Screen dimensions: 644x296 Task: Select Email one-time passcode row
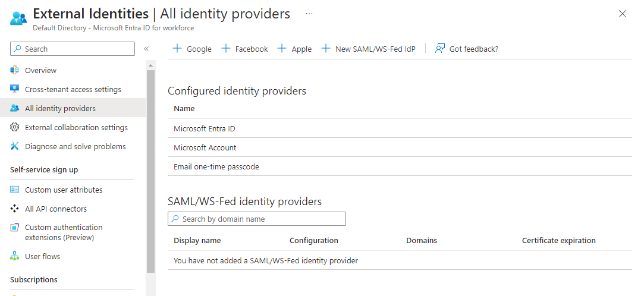(x=400, y=166)
